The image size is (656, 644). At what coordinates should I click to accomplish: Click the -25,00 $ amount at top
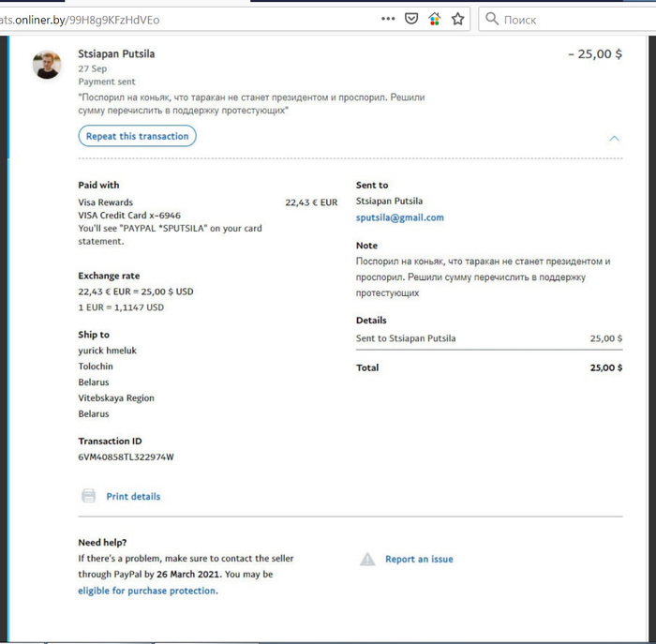coord(594,54)
